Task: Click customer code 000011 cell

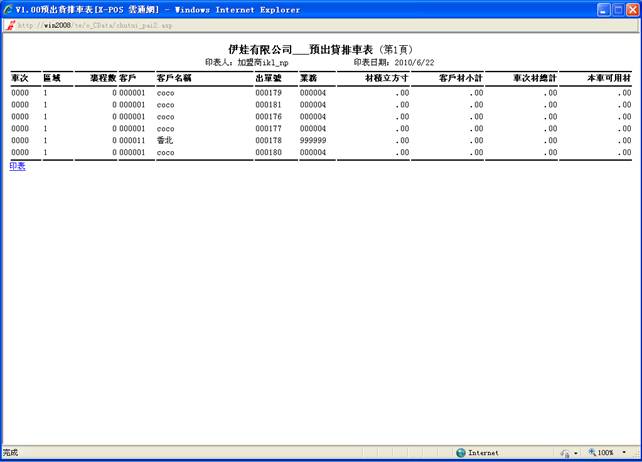Action: 132,140
